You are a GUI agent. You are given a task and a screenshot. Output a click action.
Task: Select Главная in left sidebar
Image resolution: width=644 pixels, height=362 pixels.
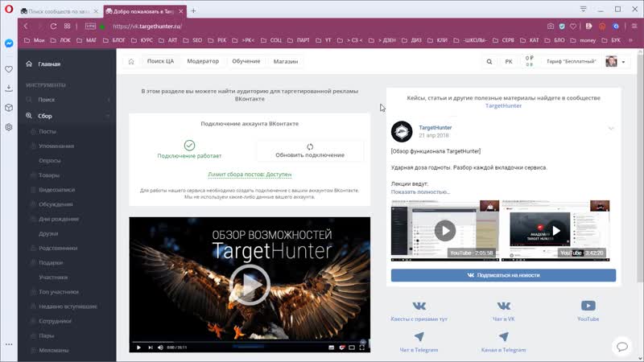point(49,64)
